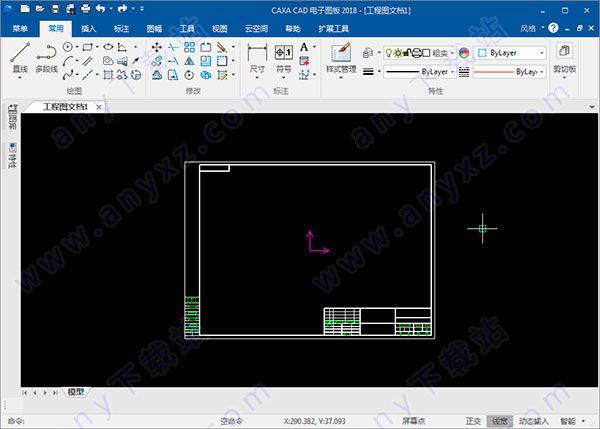The image size is (600, 429).
Task: Toggle the layer printer plot icon
Action: pyautogui.click(x=417, y=53)
